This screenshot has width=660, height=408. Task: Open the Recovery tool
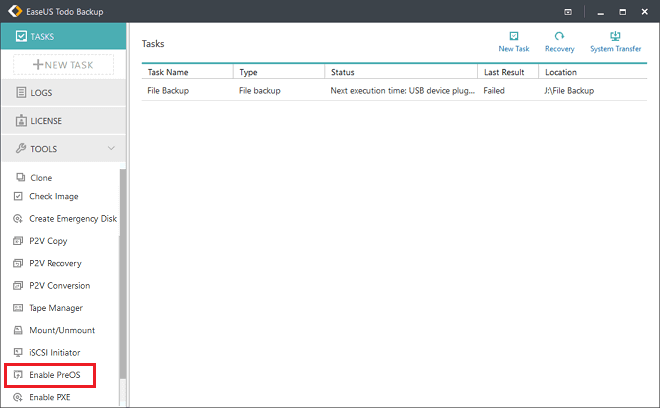[x=559, y=41]
